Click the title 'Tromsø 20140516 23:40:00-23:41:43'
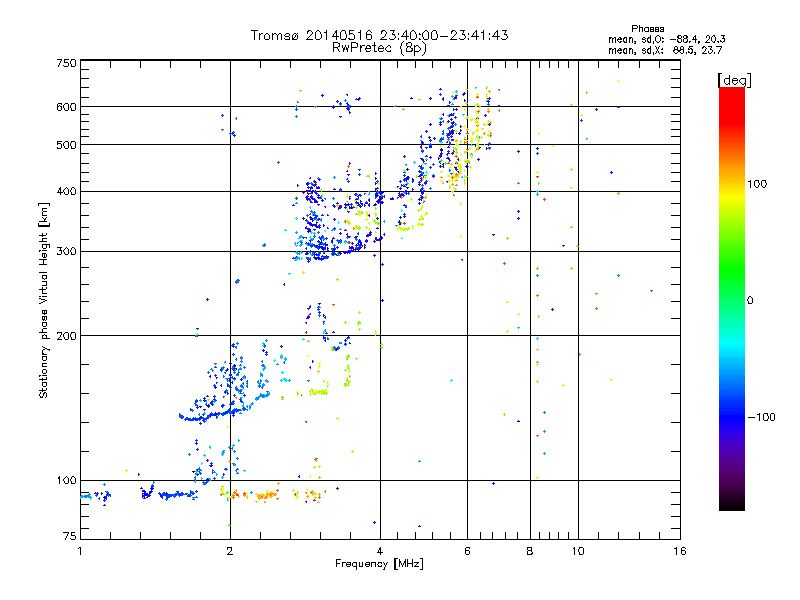 (380, 35)
